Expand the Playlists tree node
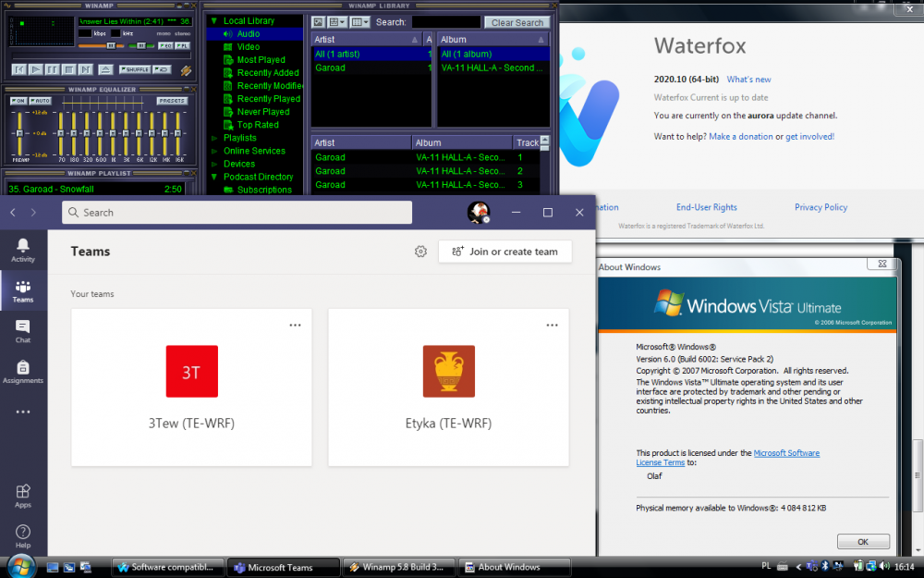The width and height of the screenshot is (924, 578). (x=214, y=138)
